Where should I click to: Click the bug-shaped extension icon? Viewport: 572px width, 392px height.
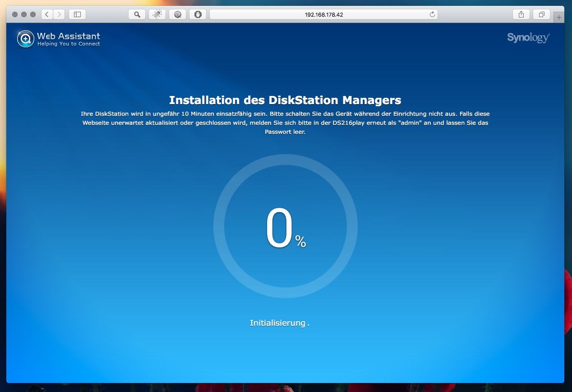coord(157,14)
